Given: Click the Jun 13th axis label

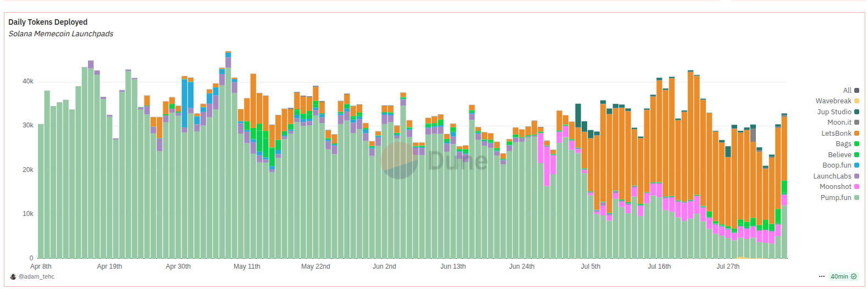Looking at the screenshot, I should [453, 266].
